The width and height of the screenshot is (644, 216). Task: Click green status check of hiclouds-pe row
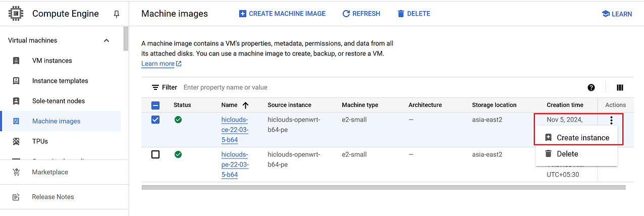tap(178, 154)
